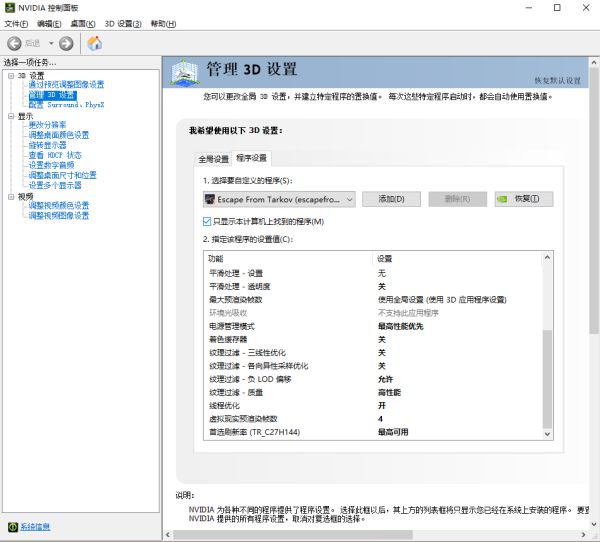Click the Back arrow navigation button
This screenshot has width=600, height=542.
pyautogui.click(x=15, y=43)
